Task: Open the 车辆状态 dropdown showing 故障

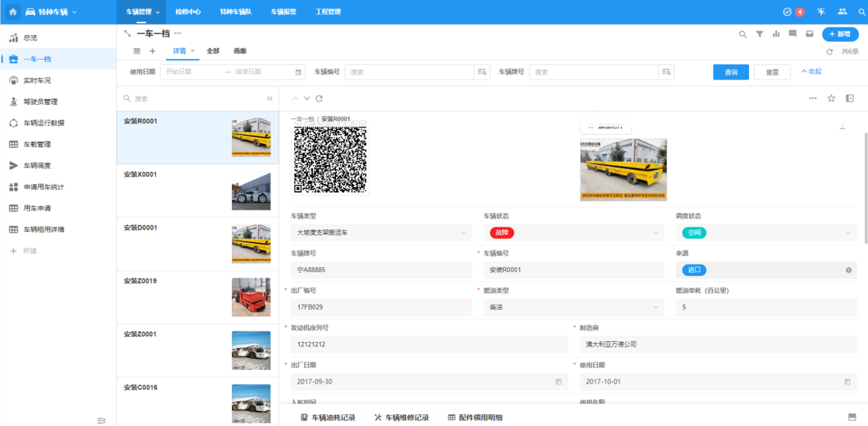Action: tap(655, 233)
